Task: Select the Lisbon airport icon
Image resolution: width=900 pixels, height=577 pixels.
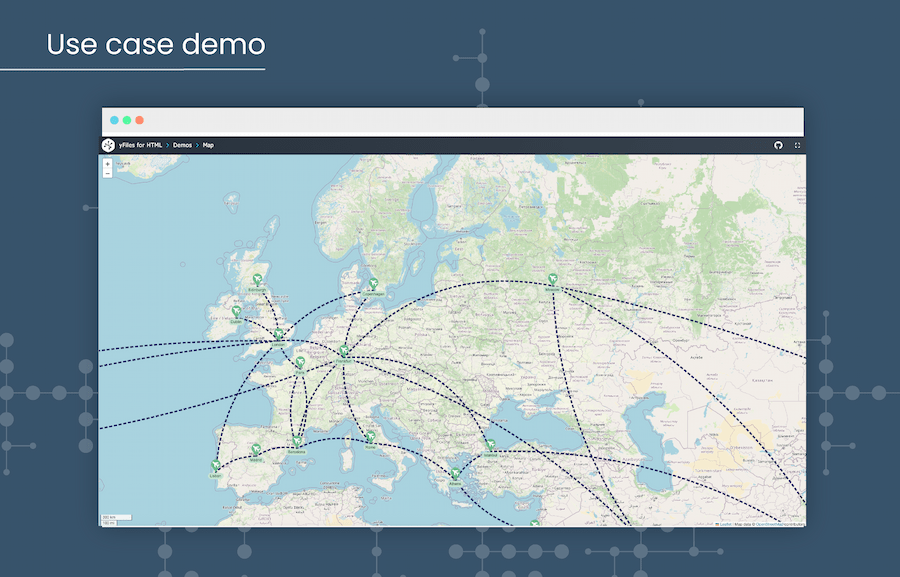Action: (214, 464)
